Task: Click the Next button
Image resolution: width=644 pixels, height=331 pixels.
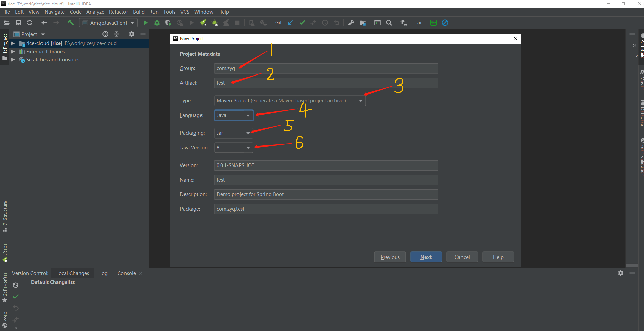Action: [x=426, y=257]
